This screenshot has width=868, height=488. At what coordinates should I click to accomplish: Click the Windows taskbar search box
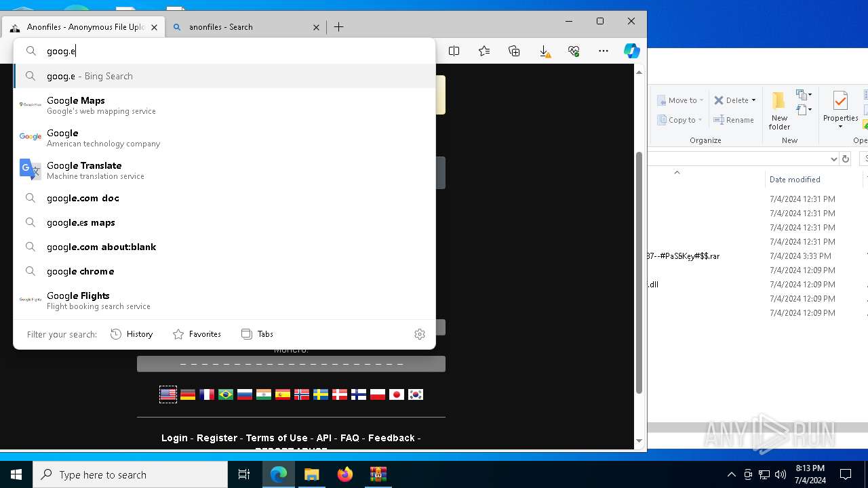pos(130,474)
